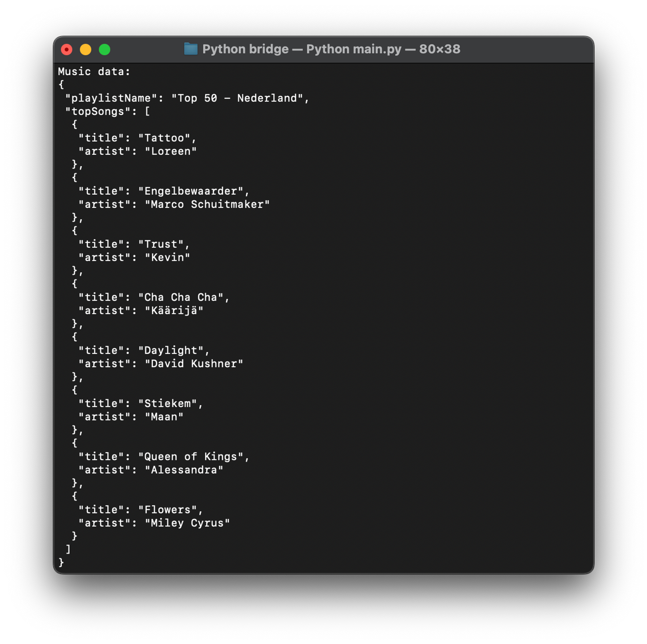Click the folder icon in title bar
Image resolution: width=647 pixels, height=644 pixels.
(191, 49)
